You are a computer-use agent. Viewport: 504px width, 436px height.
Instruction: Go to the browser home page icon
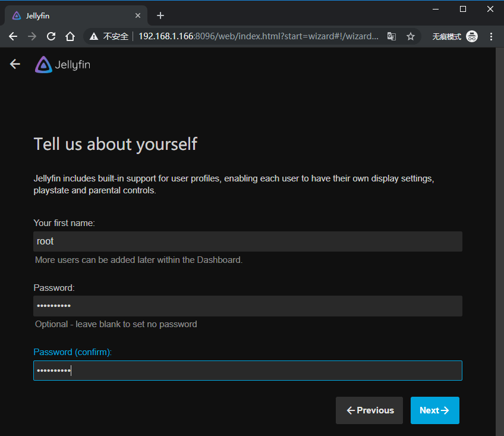pos(70,36)
